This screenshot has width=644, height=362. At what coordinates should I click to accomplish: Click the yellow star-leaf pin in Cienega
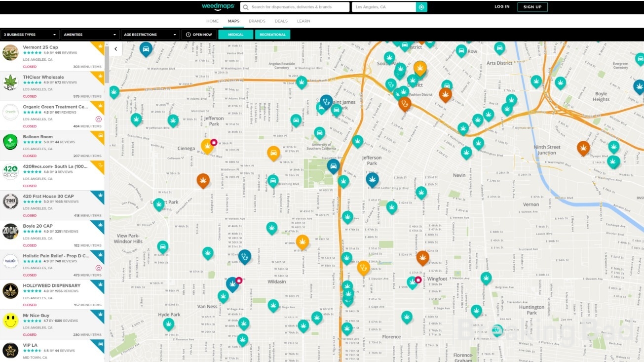pyautogui.click(x=207, y=146)
